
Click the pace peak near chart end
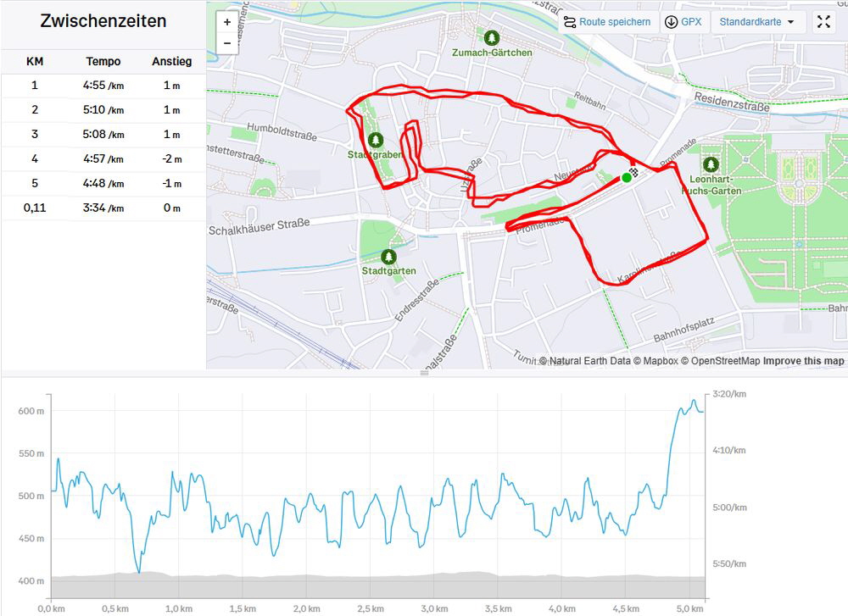pos(694,402)
